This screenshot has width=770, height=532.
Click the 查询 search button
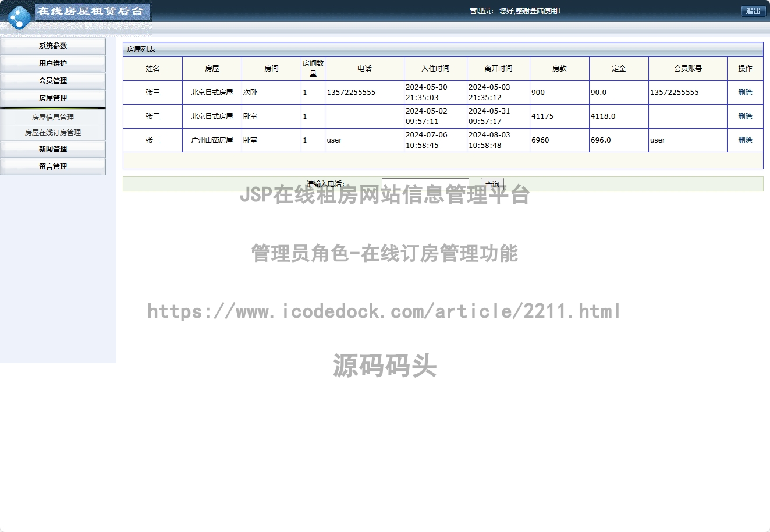(x=492, y=184)
